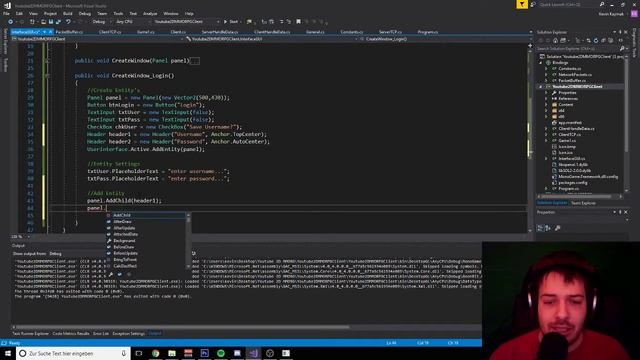Select AddChild in IntelliSense list
This screenshot has width=640, height=360.
(145, 215)
